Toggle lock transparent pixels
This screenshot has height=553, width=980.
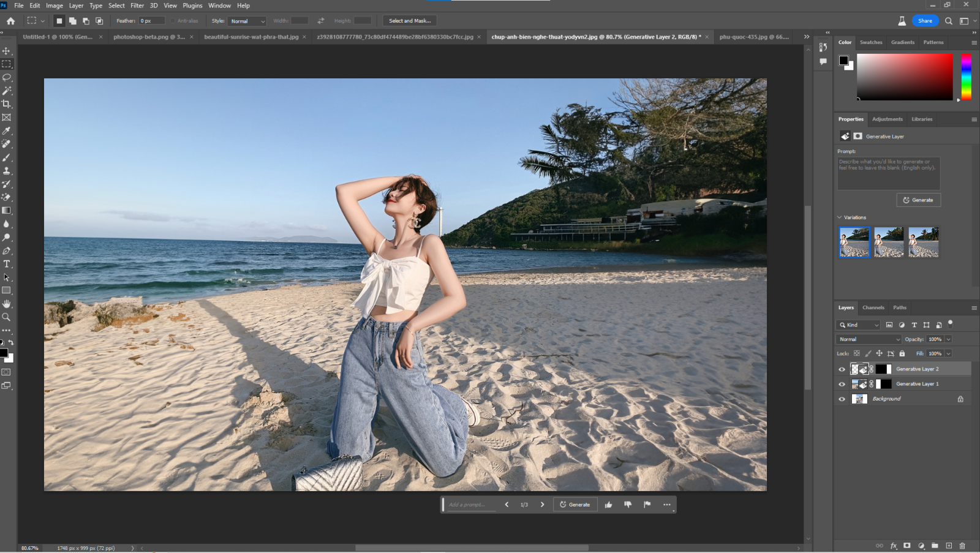tap(857, 353)
